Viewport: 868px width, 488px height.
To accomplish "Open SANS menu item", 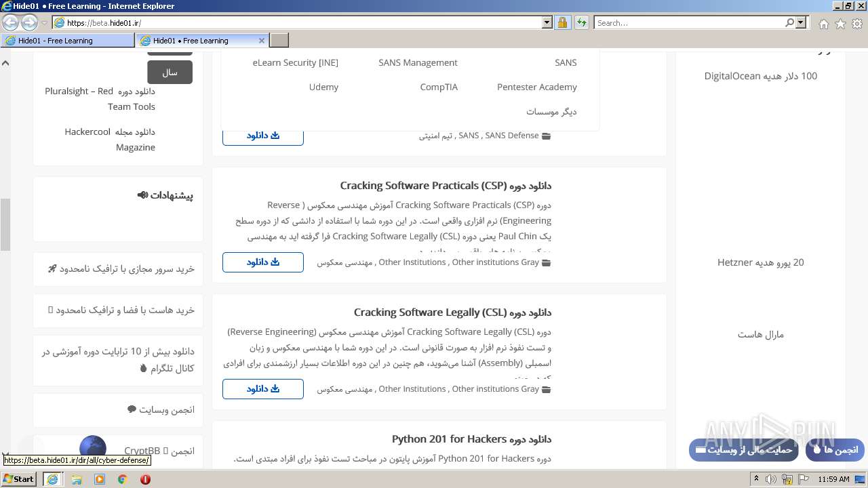I will coord(566,62).
